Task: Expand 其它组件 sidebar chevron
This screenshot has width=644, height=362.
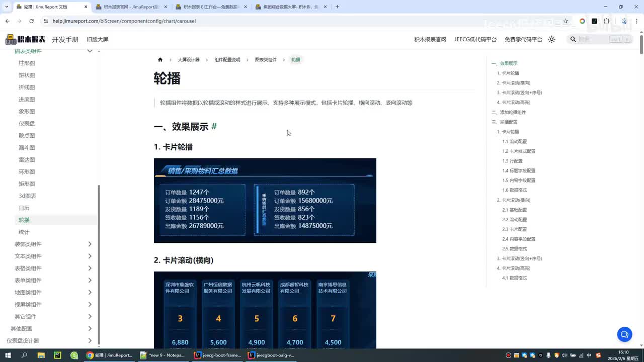Action: pyautogui.click(x=90, y=316)
